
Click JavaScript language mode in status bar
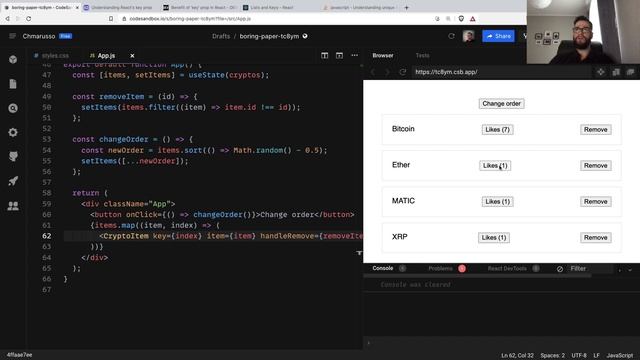tap(620, 356)
